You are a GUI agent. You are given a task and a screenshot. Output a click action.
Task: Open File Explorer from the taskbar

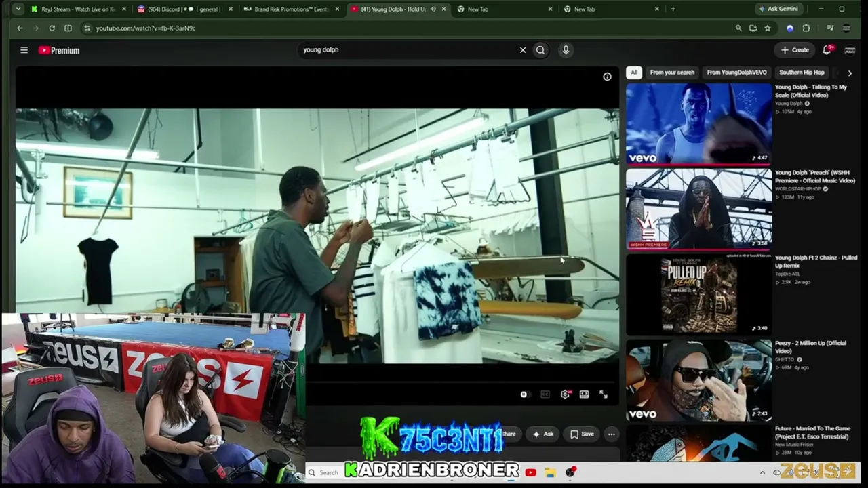coord(550,472)
